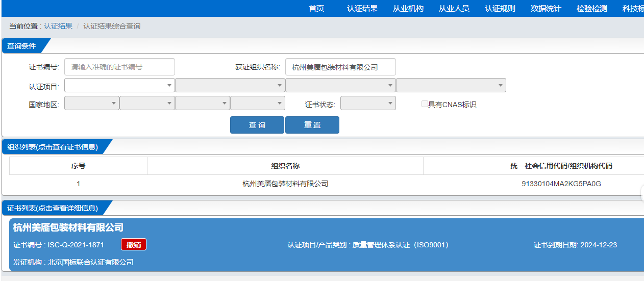This screenshot has height=281, width=644.
Task: Click the 证书到期日期 2024-12-23 text
Action: coord(575,245)
